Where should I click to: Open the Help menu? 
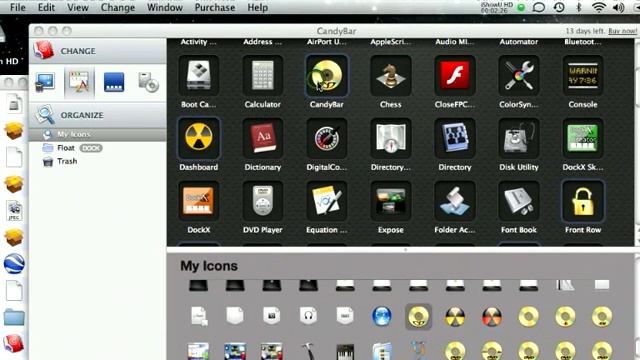pos(258,7)
